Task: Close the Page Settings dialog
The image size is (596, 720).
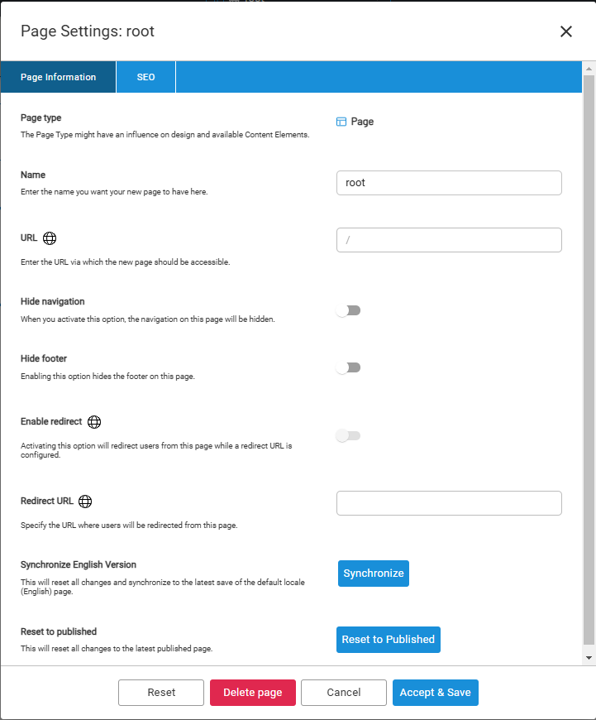Action: click(x=566, y=31)
